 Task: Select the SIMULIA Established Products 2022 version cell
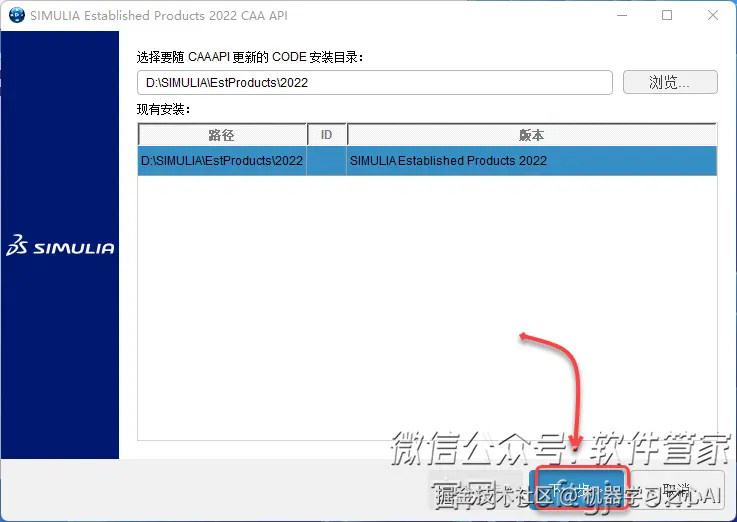(532, 161)
